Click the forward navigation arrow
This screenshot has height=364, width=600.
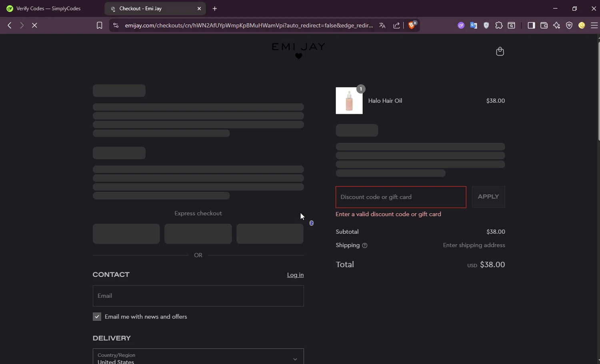[22, 25]
